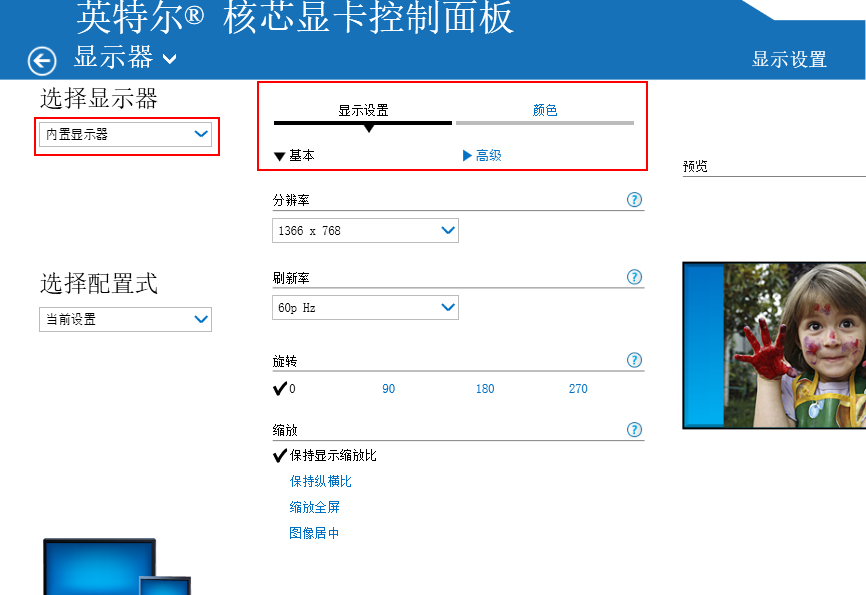Click the 预览 label
866x595 pixels.
695,166
